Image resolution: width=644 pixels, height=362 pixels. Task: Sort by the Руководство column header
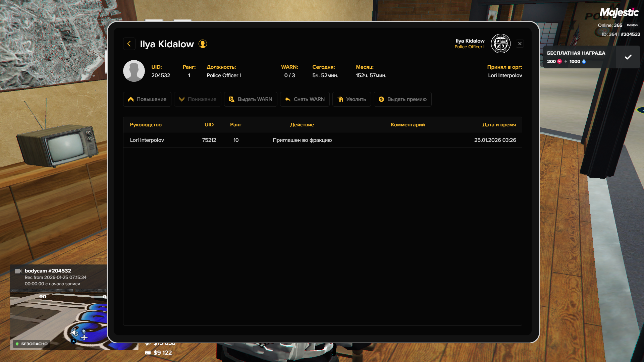[x=146, y=125]
